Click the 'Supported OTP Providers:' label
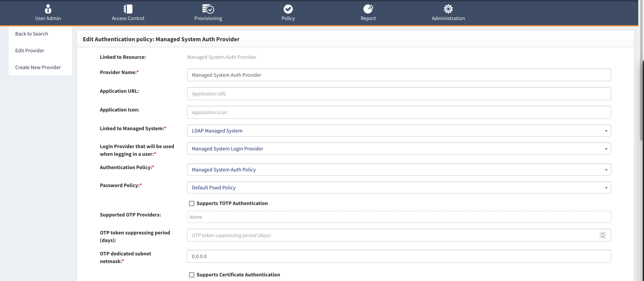This screenshot has height=281, width=644. point(130,215)
